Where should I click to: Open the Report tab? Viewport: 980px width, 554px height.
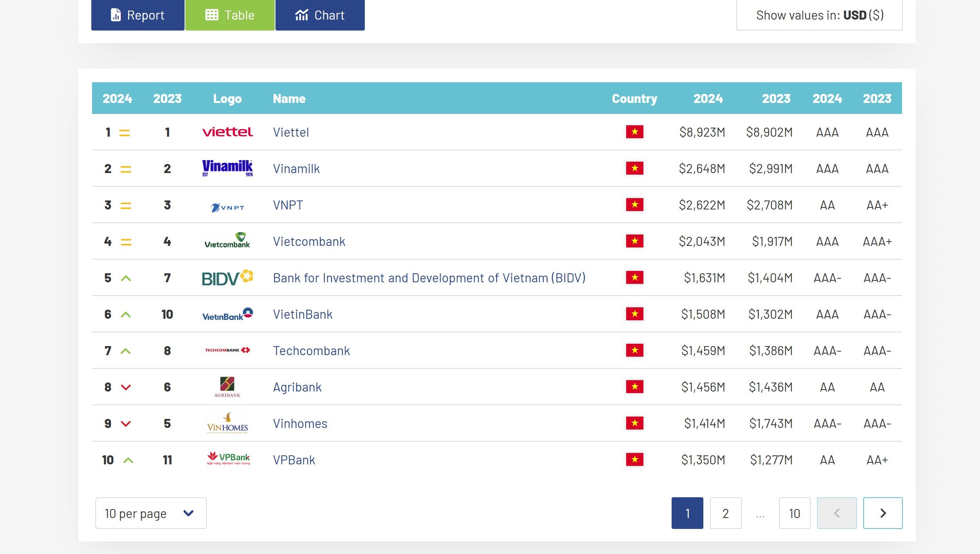138,15
